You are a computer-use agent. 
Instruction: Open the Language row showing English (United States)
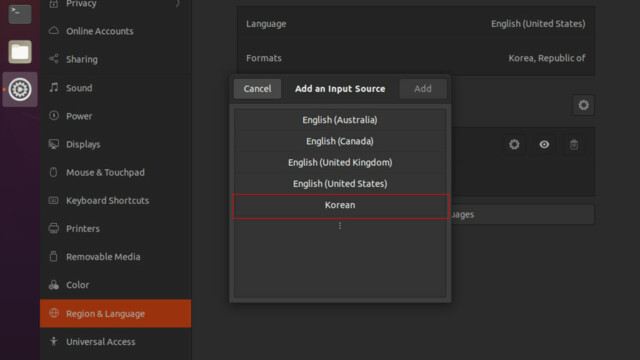[416, 24]
